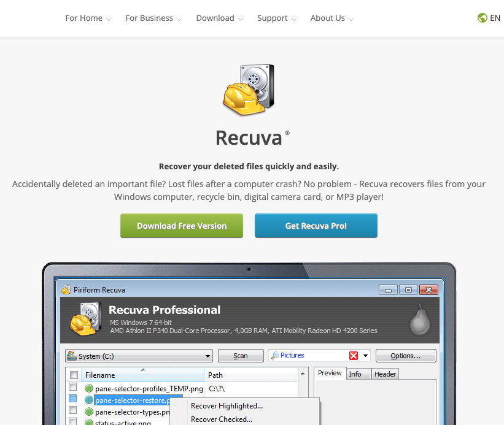The width and height of the screenshot is (504, 425).
Task: Click the System (C:) drive icon
Action: point(71,356)
